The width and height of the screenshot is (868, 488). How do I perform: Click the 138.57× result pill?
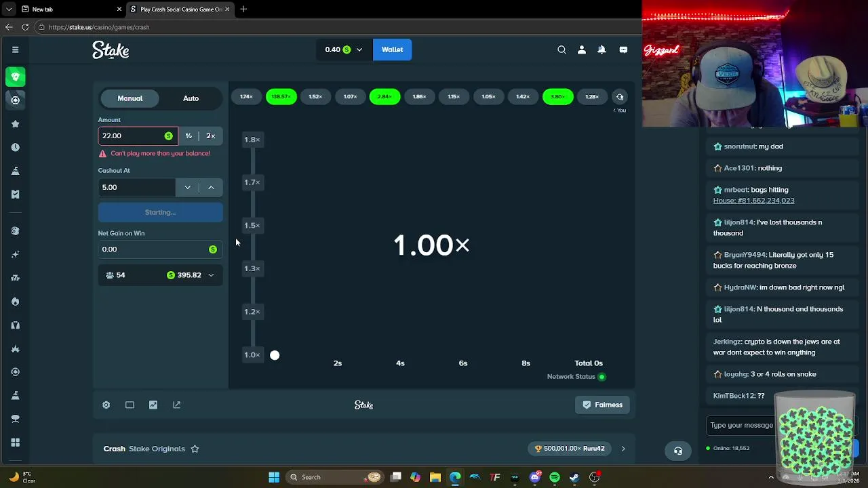pos(281,97)
